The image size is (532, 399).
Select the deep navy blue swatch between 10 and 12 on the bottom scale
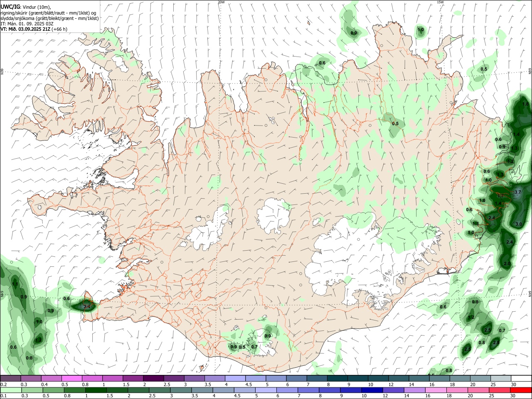pyautogui.click(x=371, y=390)
